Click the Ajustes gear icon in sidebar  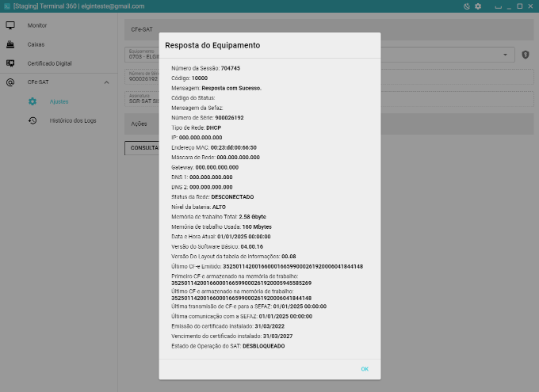(x=32, y=101)
